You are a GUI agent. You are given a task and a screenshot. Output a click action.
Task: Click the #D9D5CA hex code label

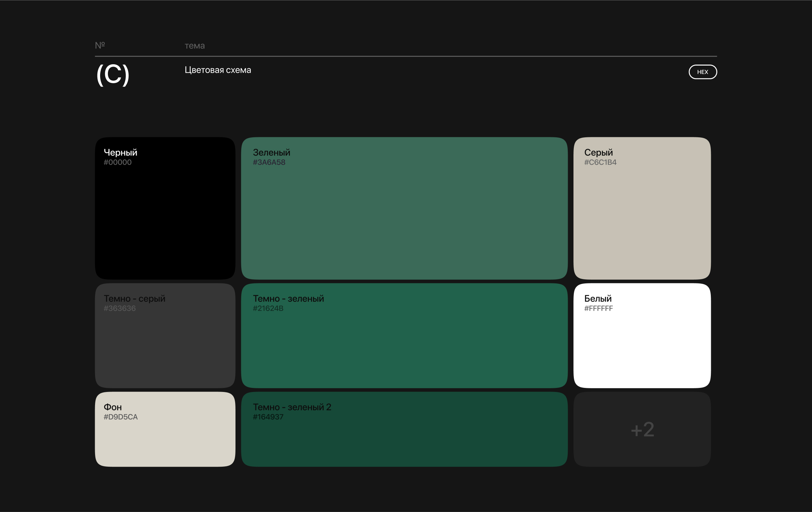[x=120, y=417]
